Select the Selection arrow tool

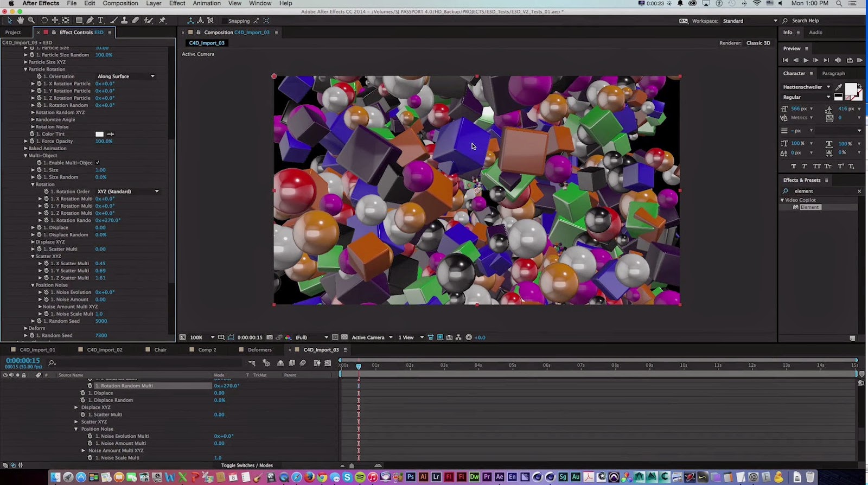pos(9,21)
